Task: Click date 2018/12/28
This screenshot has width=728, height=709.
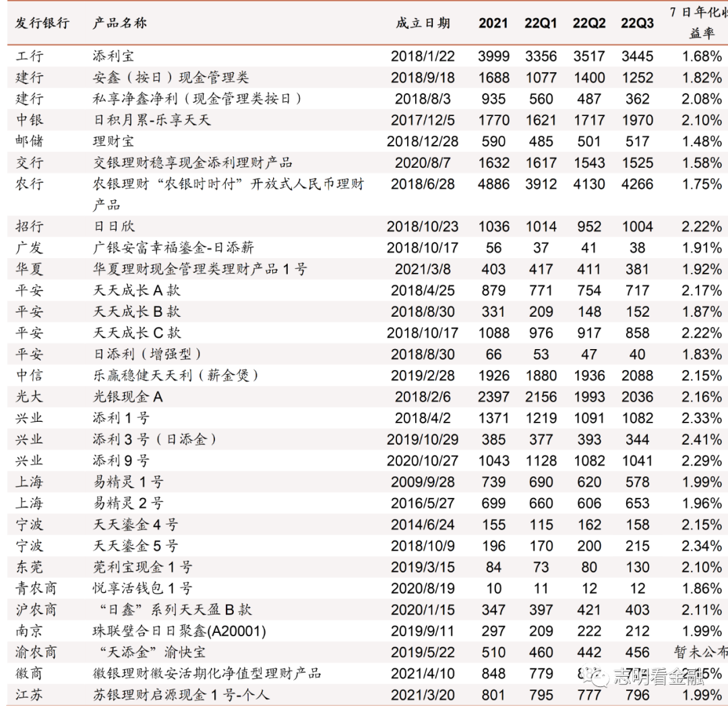Action: tap(423, 142)
